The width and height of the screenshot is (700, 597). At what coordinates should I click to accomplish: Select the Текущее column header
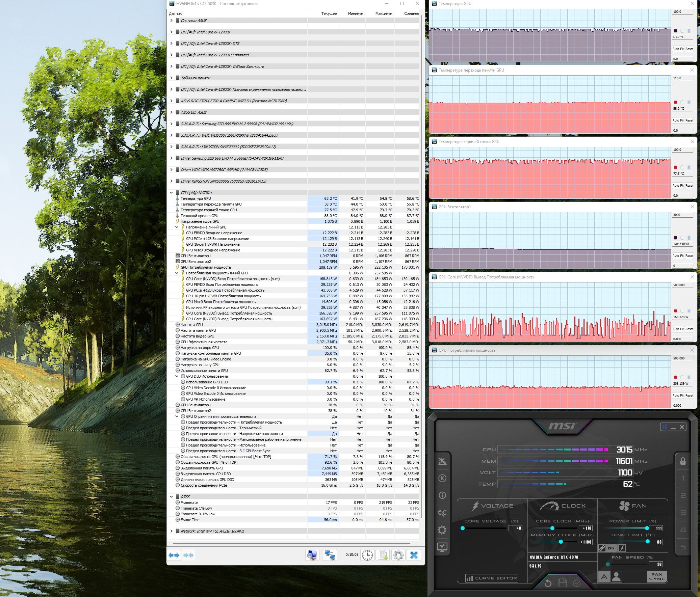pos(329,13)
